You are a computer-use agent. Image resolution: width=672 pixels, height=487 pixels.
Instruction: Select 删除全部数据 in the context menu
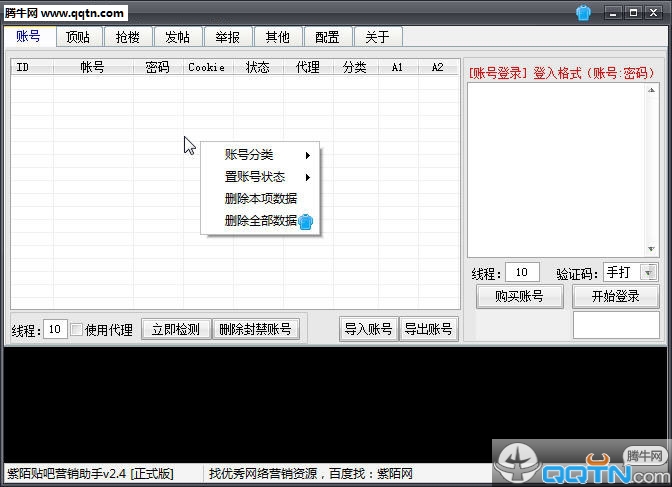260,221
